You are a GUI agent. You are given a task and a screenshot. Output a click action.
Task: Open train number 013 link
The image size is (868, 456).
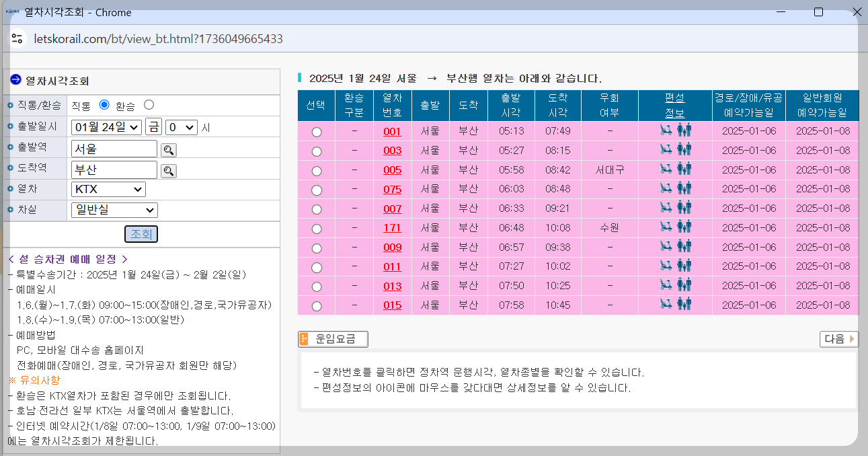click(x=392, y=286)
